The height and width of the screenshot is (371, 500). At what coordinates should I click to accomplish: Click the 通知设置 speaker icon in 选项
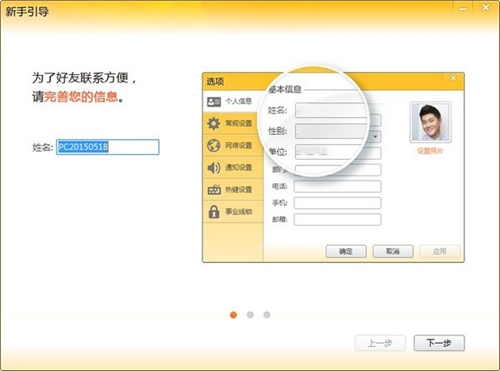[214, 167]
